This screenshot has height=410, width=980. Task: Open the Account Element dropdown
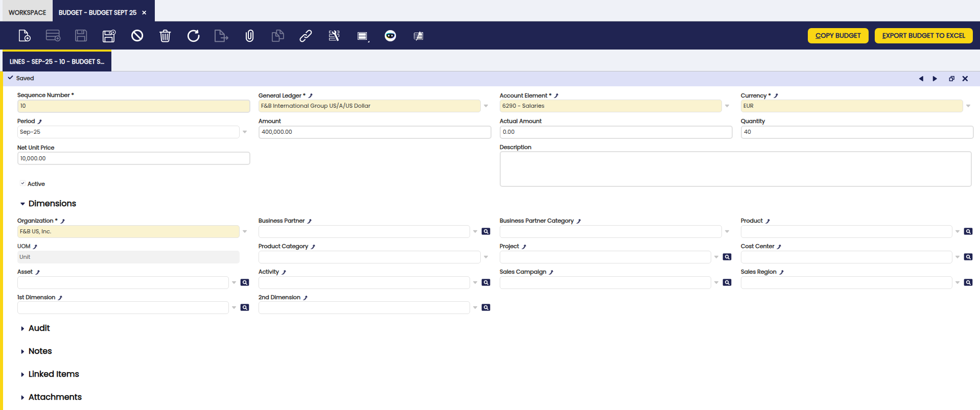point(727,106)
